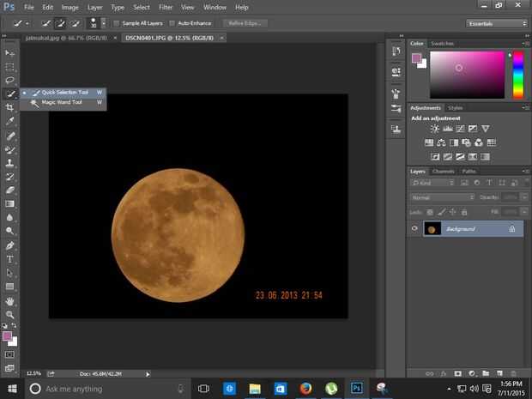
Task: Select the Move tool
Action: [x=10, y=53]
